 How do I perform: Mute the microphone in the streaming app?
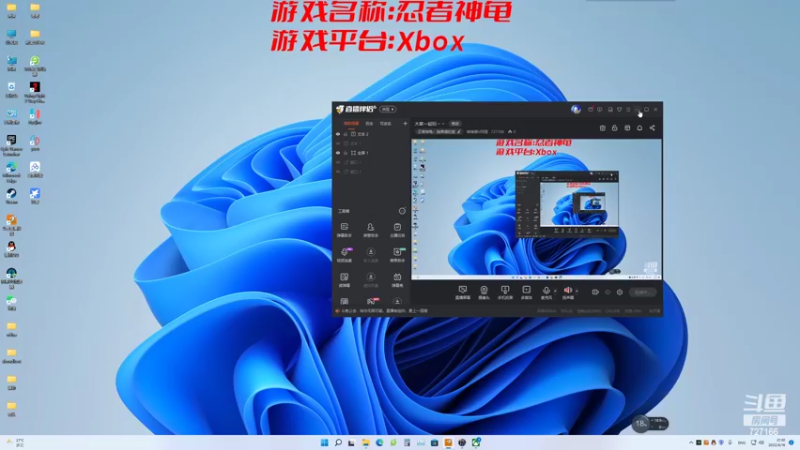(x=546, y=292)
